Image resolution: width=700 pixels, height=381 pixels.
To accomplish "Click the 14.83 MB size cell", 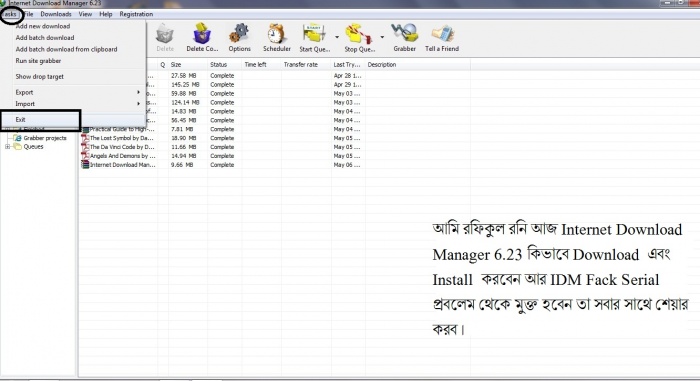I will (x=183, y=111).
